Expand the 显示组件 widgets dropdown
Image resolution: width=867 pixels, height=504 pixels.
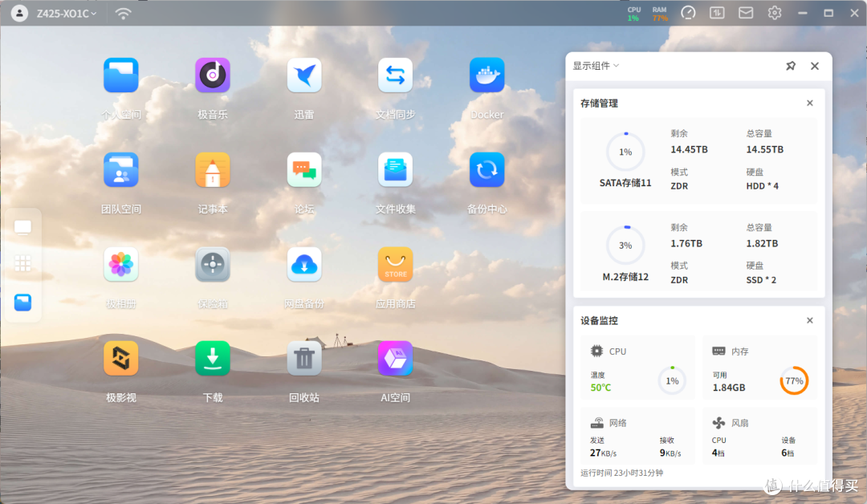pyautogui.click(x=596, y=66)
